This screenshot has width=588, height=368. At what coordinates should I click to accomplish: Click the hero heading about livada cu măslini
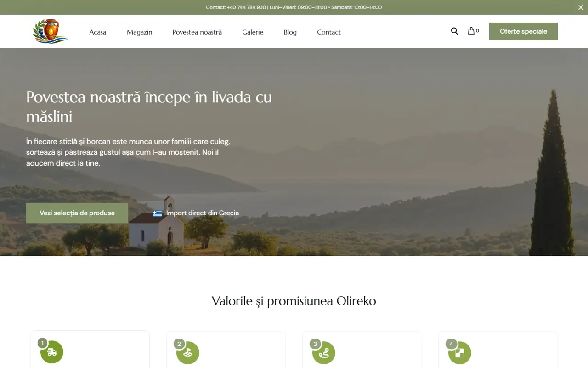click(149, 107)
